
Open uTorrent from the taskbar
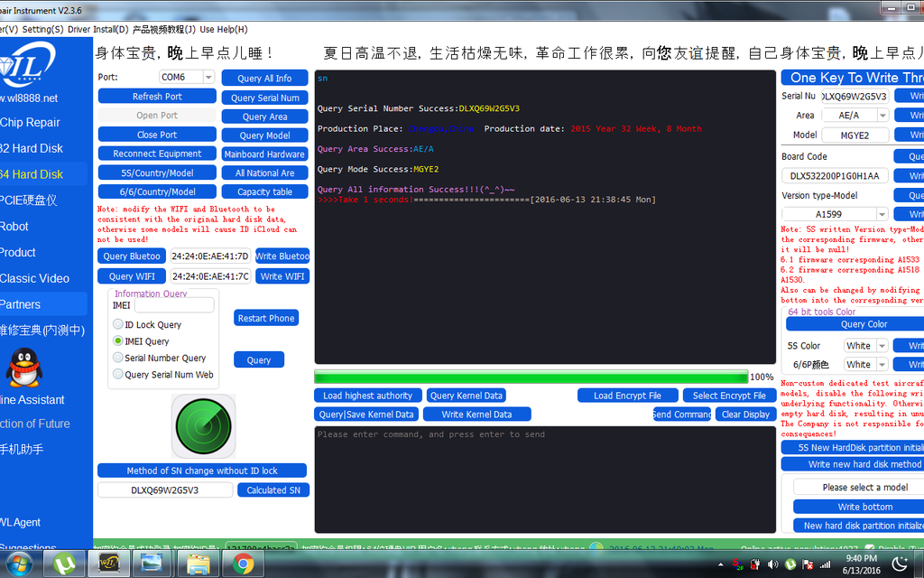[x=63, y=564]
